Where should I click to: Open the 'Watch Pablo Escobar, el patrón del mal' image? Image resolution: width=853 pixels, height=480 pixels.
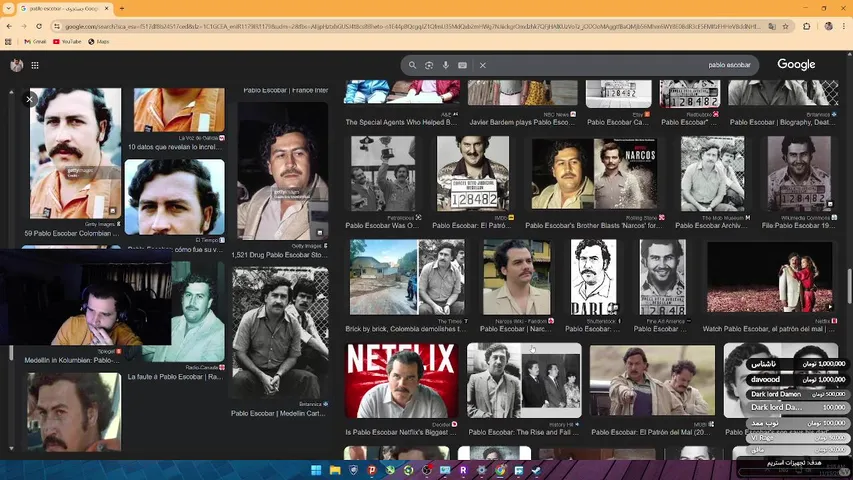coord(769,277)
